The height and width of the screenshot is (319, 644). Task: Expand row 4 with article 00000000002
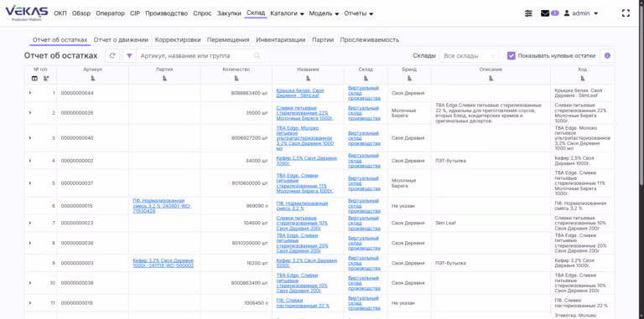coord(30,160)
